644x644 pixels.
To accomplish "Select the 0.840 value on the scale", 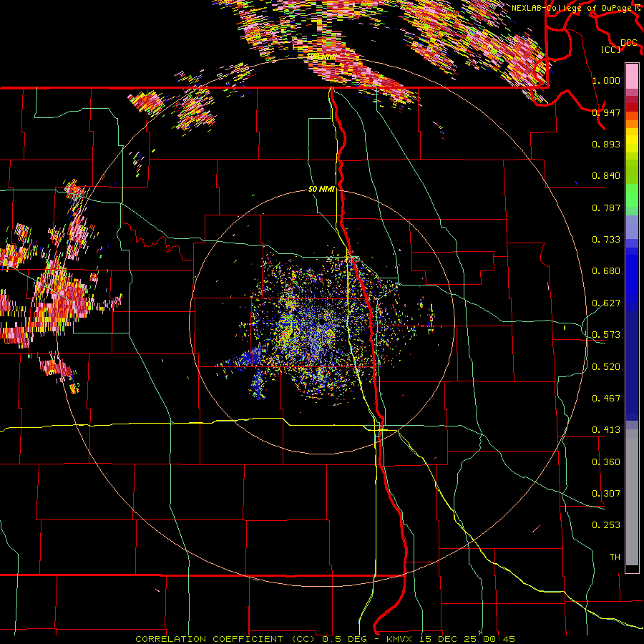I will click(606, 176).
